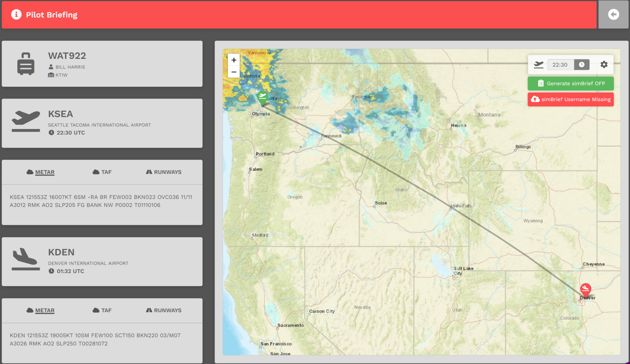
Task: Click the KDEN airport code heading
Action: pos(61,252)
